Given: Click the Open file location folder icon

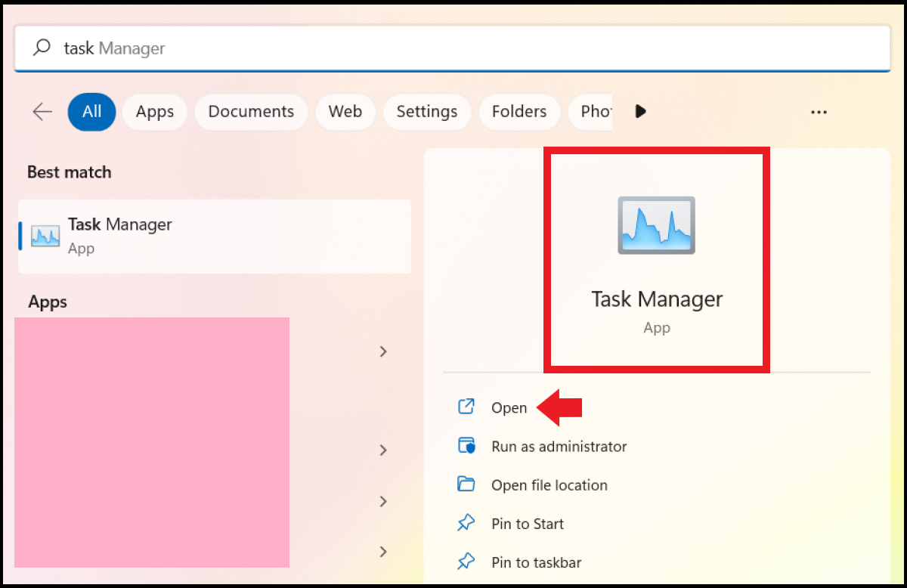Looking at the screenshot, I should point(466,484).
